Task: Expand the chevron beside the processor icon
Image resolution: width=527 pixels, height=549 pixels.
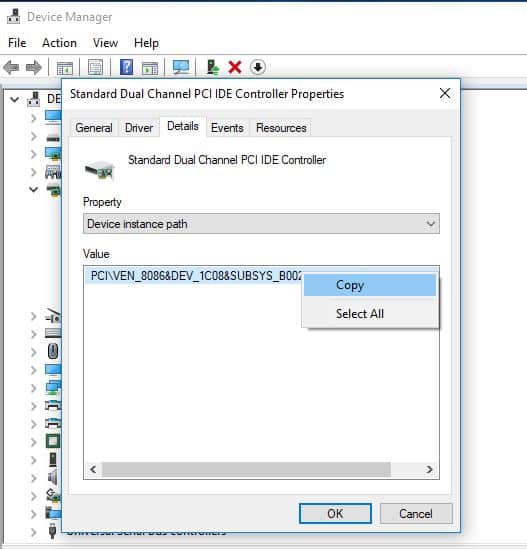Action: point(33,442)
